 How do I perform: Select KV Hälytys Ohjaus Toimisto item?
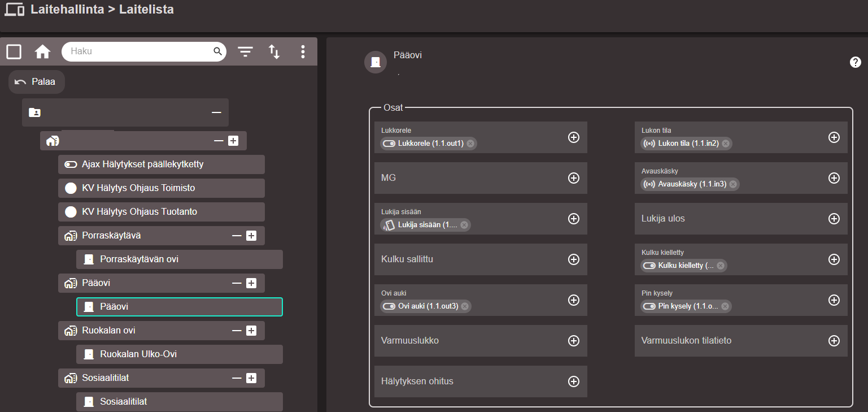pos(161,188)
